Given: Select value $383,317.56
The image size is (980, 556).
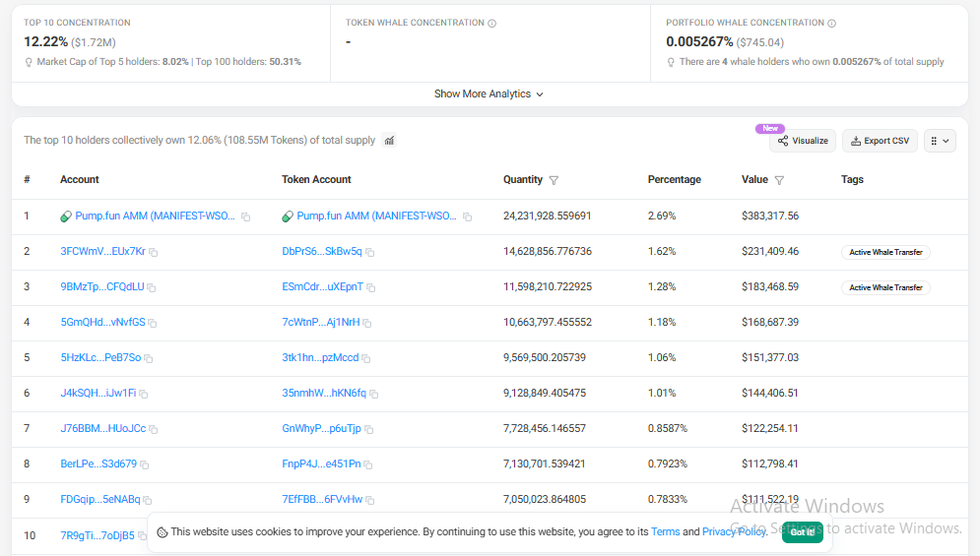Looking at the screenshot, I should coord(770,216).
